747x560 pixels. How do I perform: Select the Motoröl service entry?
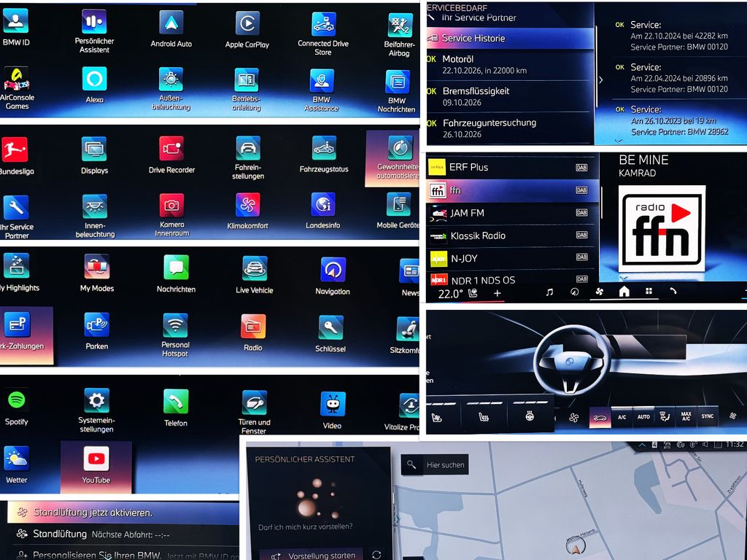[510, 65]
